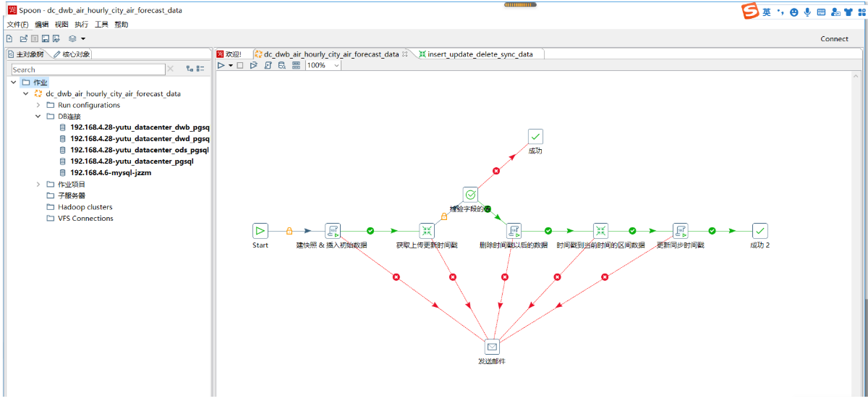Collapse dc_dwb_air_hourly_city_air_forecast_data tree node

tap(26, 94)
